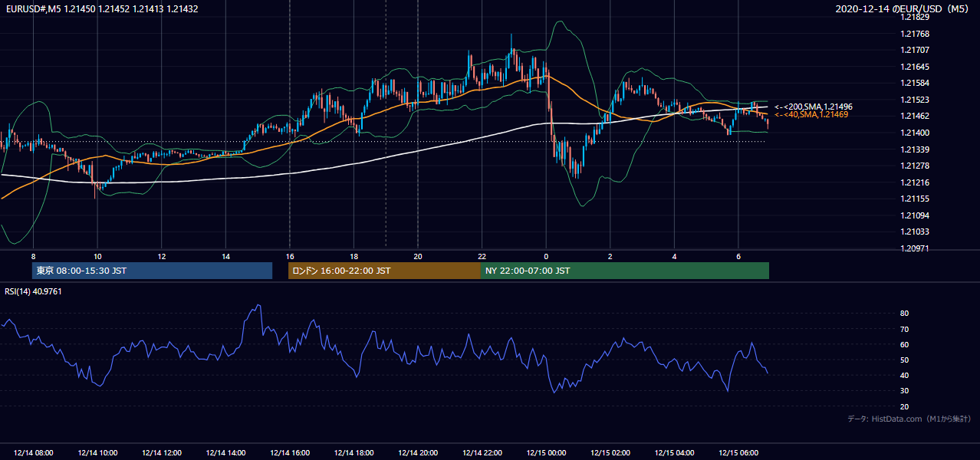Click the RSI(14) 40.9761 indicator label
The width and height of the screenshot is (980, 460).
(x=32, y=291)
